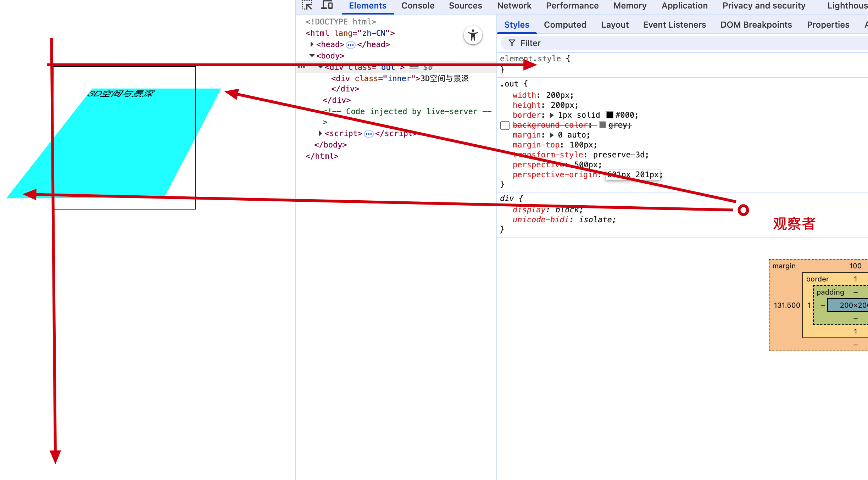Enable the background-color grey checkbox
This screenshot has width=868, height=480.
[x=505, y=125]
